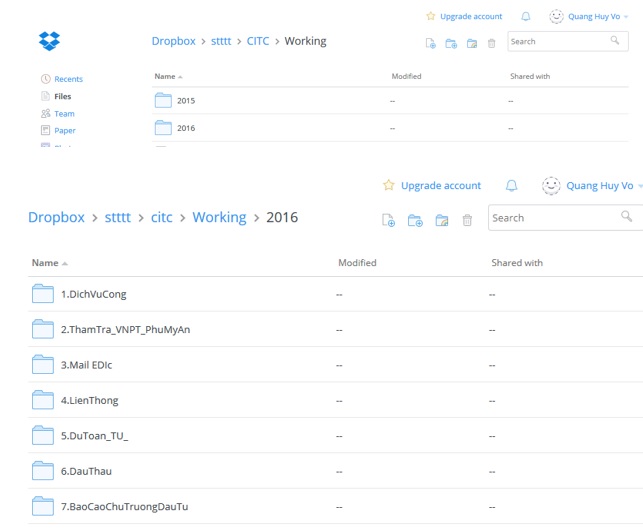
Task: Sort by Modified column in 2016 folder list
Action: coord(357,263)
